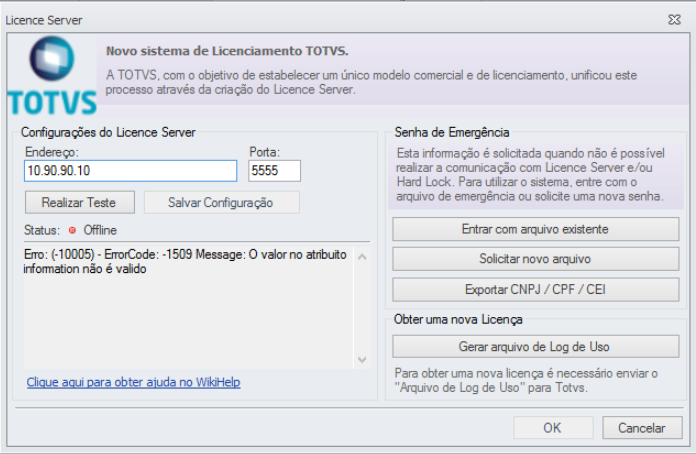Image resolution: width=696 pixels, height=454 pixels.
Task: Click the Porta port field
Action: (274, 171)
